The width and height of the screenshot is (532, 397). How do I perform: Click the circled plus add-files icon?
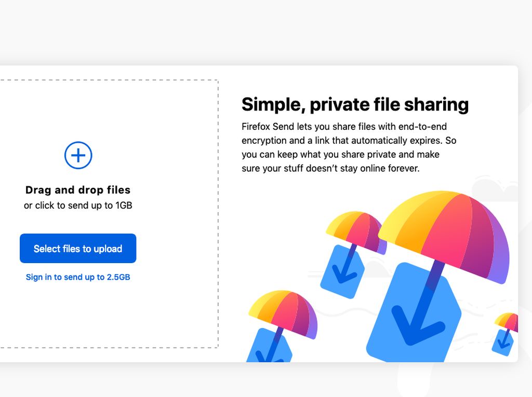[x=78, y=155]
